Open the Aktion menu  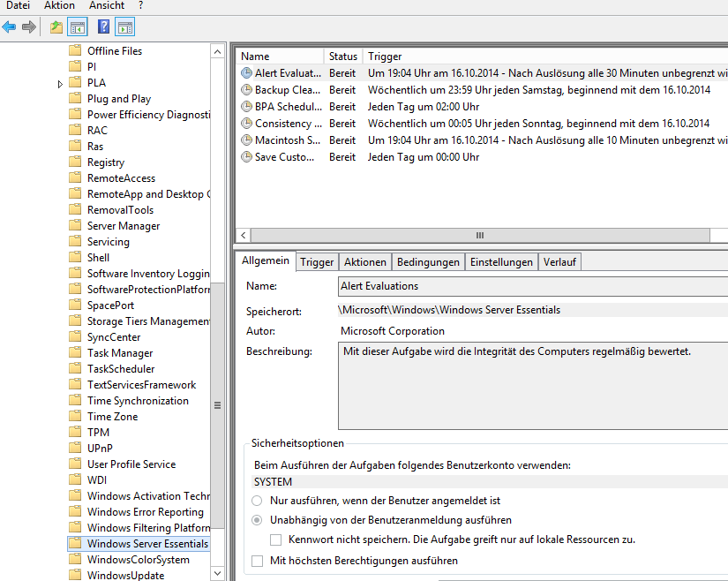point(59,5)
